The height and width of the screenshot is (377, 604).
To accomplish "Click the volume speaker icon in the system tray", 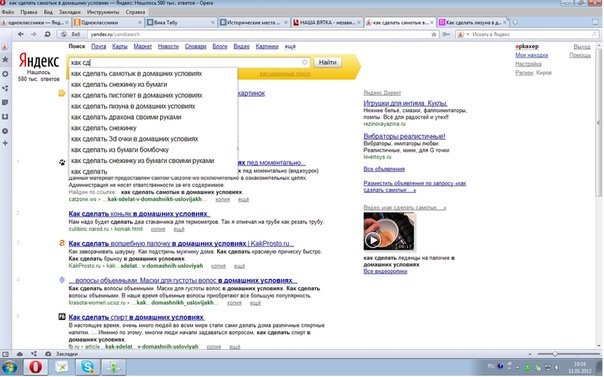I will pyautogui.click(x=557, y=368).
